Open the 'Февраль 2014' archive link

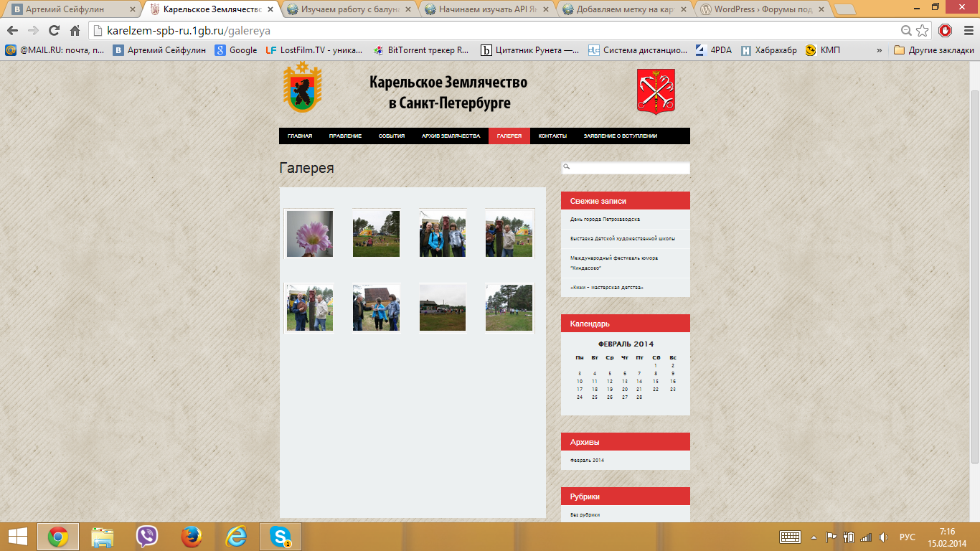point(587,461)
